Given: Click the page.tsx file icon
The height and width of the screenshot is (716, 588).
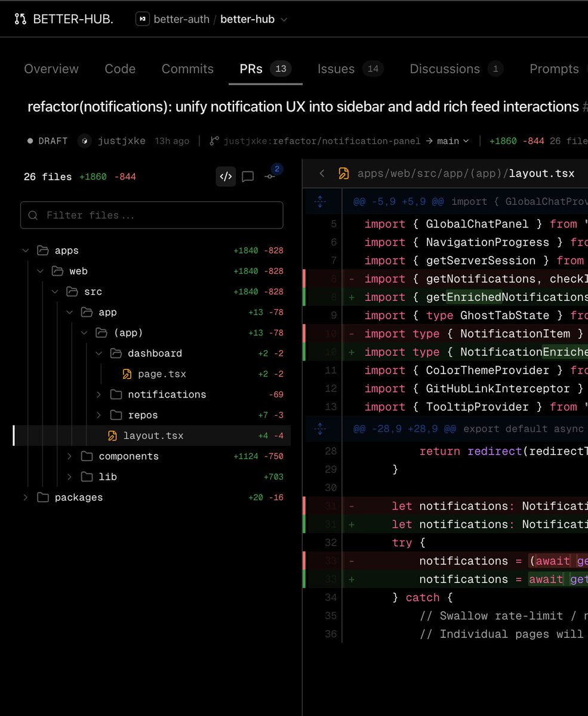Looking at the screenshot, I should [127, 374].
